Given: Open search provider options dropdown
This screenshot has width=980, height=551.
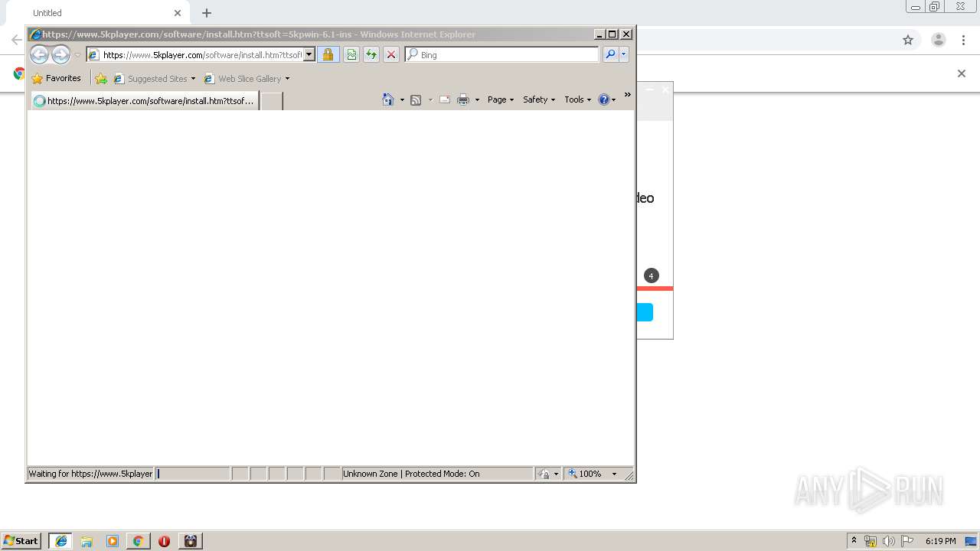Looking at the screenshot, I should [x=624, y=54].
